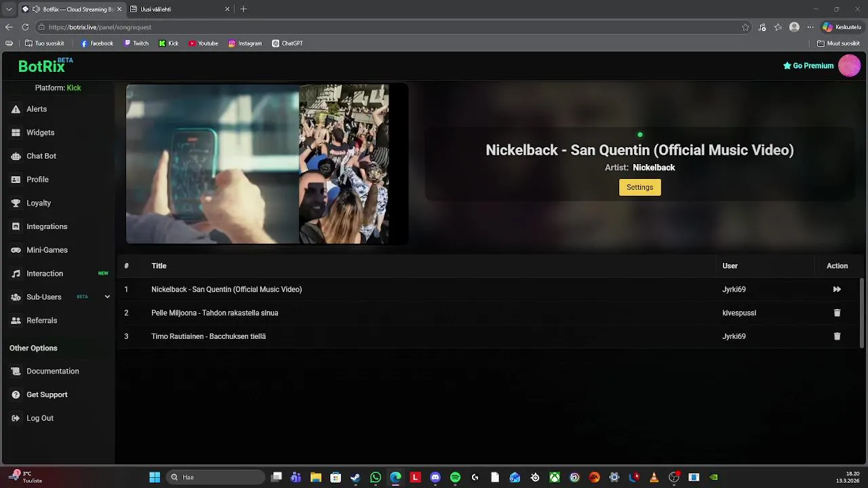This screenshot has width=868, height=488.
Task: Open the user avatar menu
Action: pos(849,66)
